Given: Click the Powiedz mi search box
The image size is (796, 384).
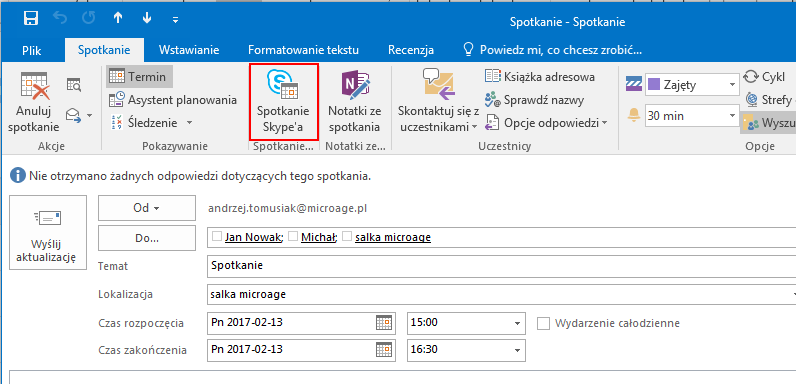Looking at the screenshot, I should 554,50.
